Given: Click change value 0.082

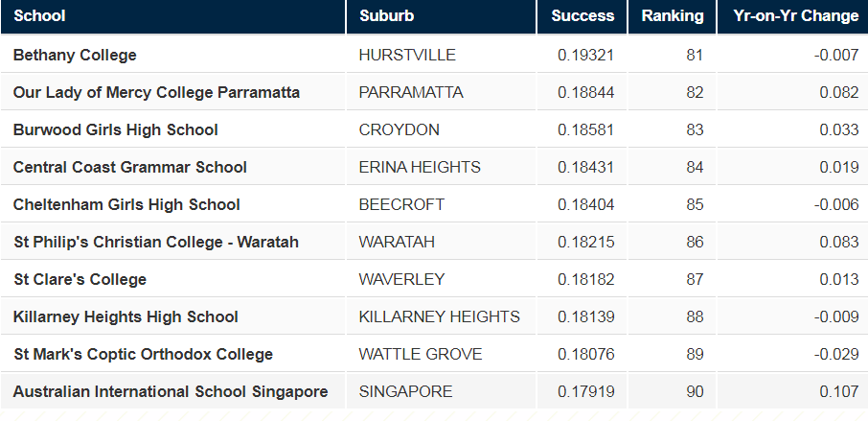Looking at the screenshot, I should 839,92.
